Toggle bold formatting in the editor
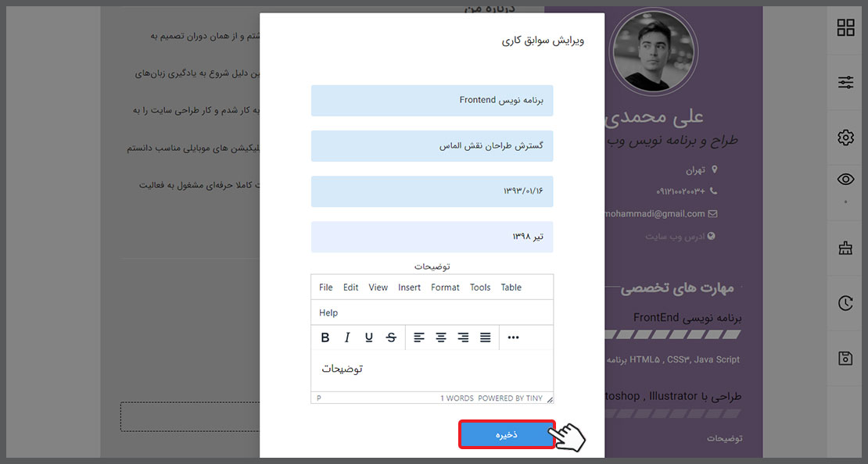This screenshot has width=868, height=464. coord(325,337)
